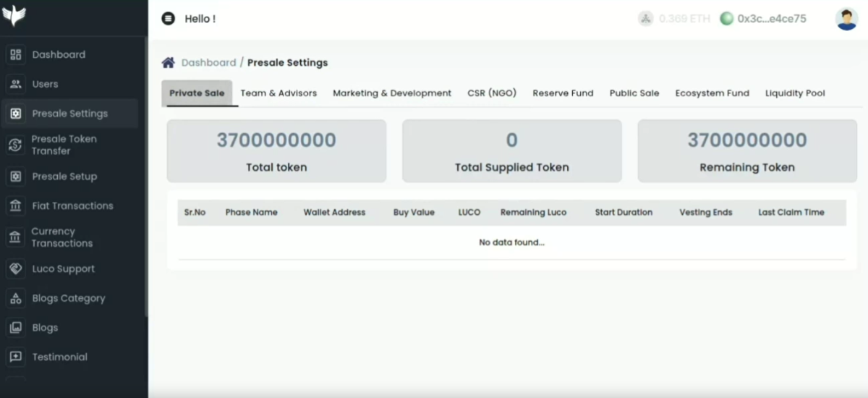The height and width of the screenshot is (398, 868).
Task: Click the home icon in breadcrumb
Action: (168, 63)
